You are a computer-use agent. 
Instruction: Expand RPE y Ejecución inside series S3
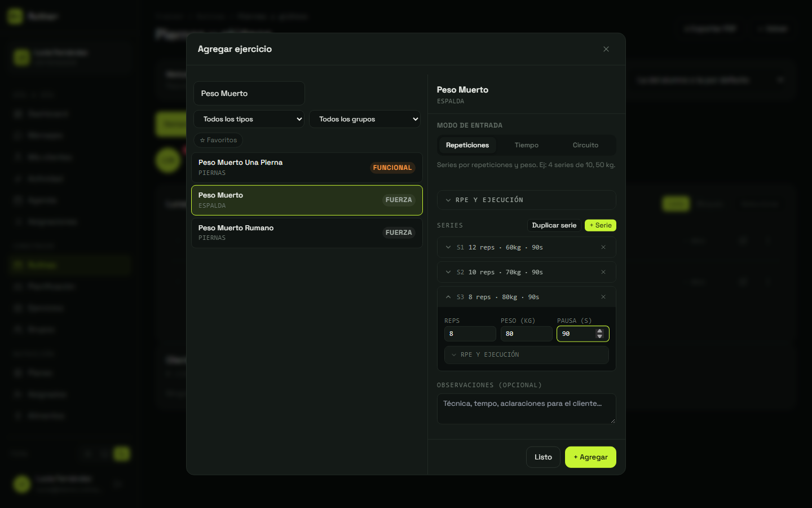pos(526,354)
